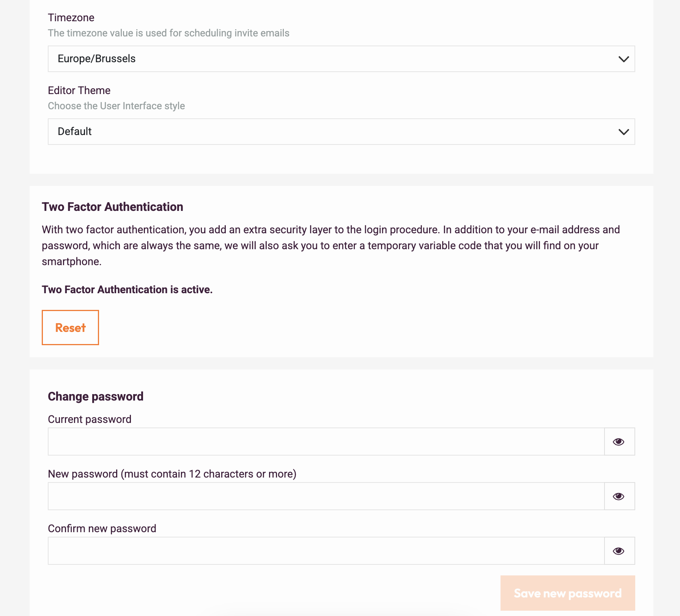Image resolution: width=680 pixels, height=616 pixels.
Task: Open the Europe/Brussels timezone dropdown
Action: tap(341, 59)
